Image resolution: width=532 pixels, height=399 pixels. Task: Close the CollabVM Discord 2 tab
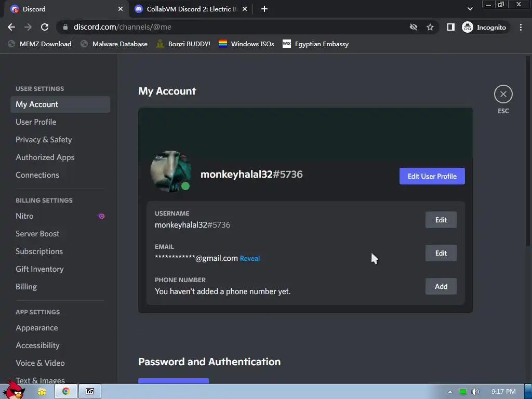pyautogui.click(x=245, y=9)
